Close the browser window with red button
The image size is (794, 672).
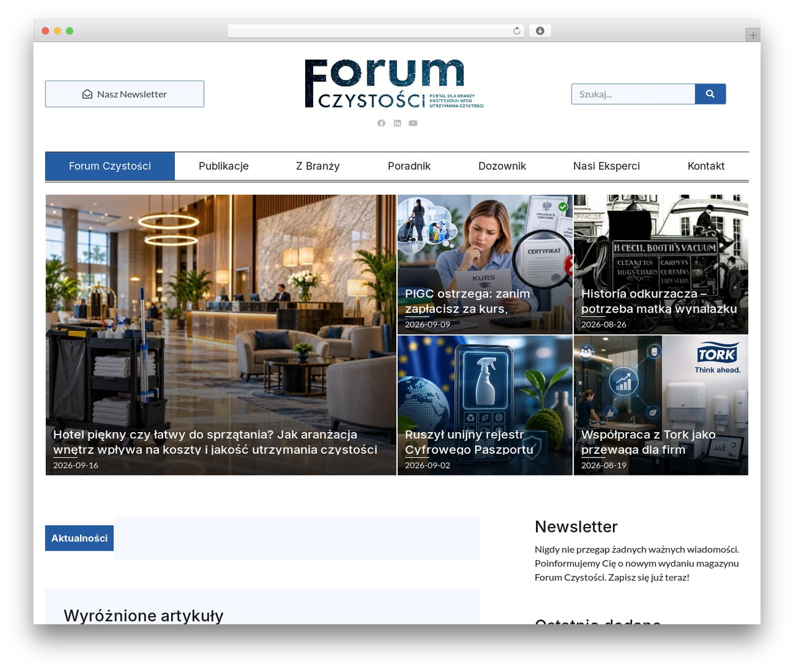45,31
